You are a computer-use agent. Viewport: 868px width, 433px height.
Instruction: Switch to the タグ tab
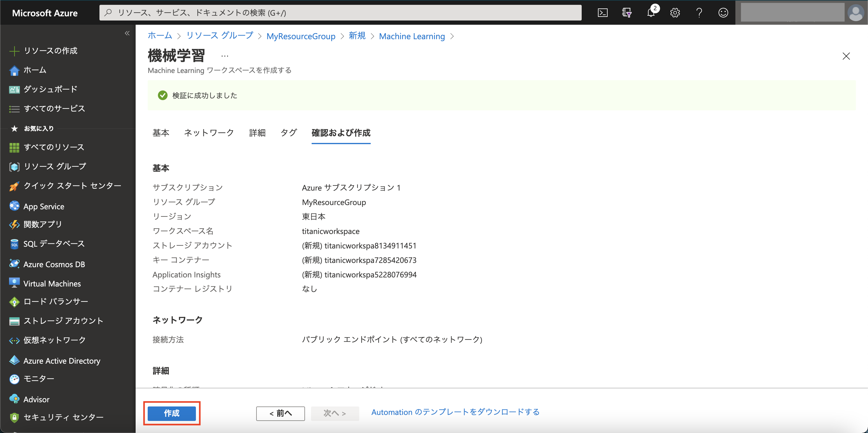[x=288, y=133]
